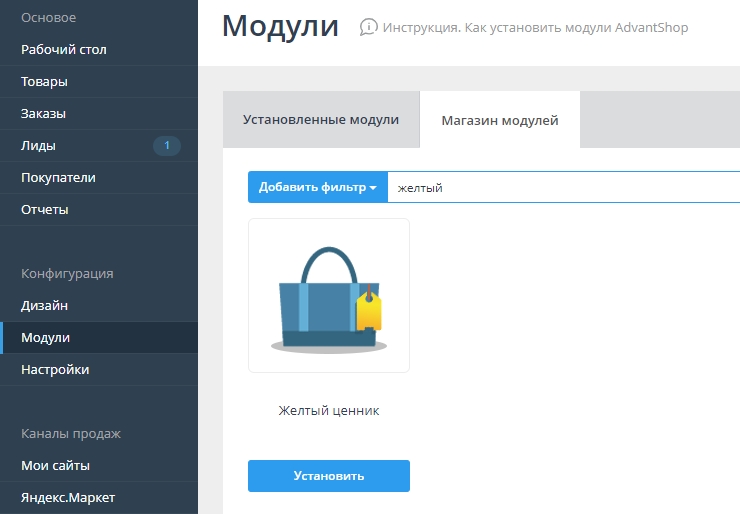Open 'Рабочий стол' in the sidebar

point(64,49)
